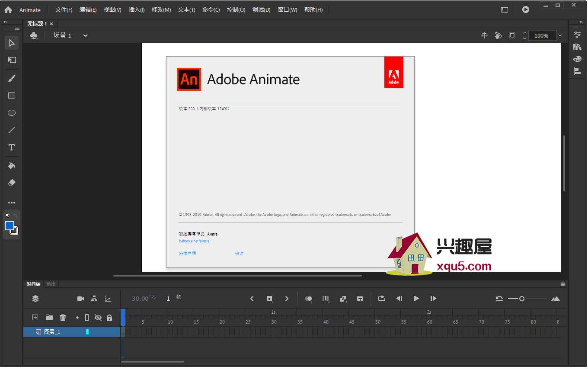Click the Test Movie play button top right

tap(526, 10)
